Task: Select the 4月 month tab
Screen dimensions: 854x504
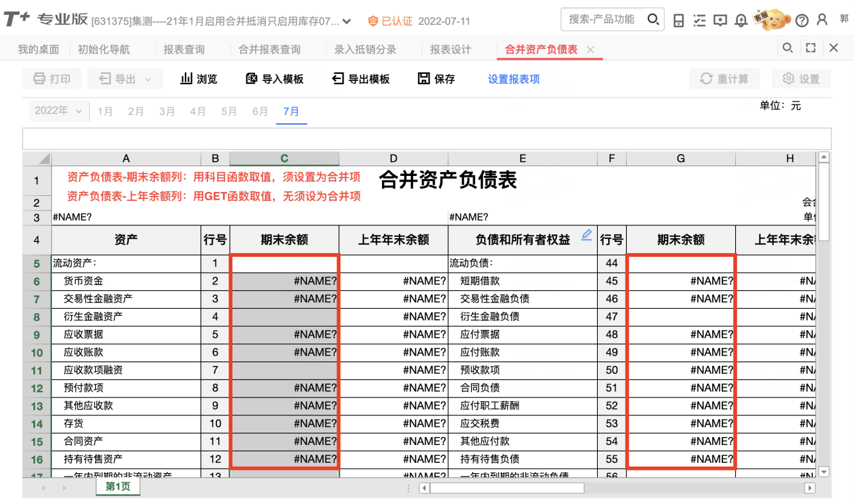Action: [198, 112]
